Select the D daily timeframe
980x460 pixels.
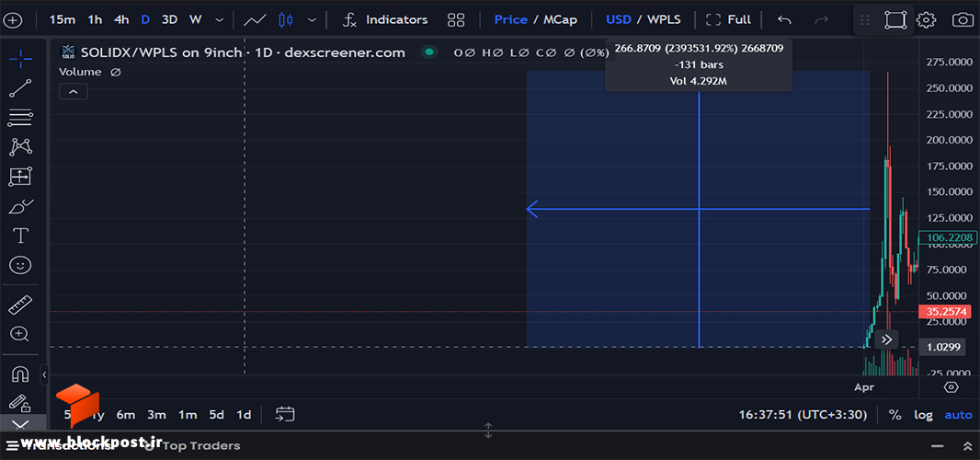point(145,20)
